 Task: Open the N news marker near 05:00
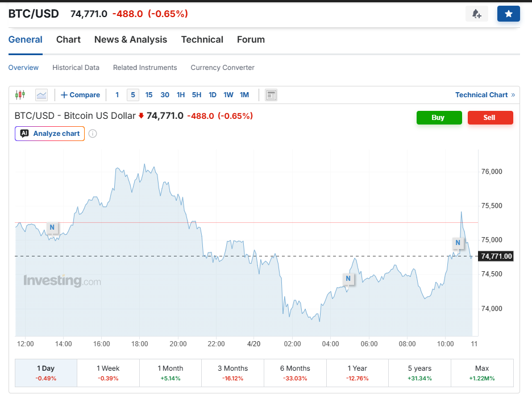348,279
